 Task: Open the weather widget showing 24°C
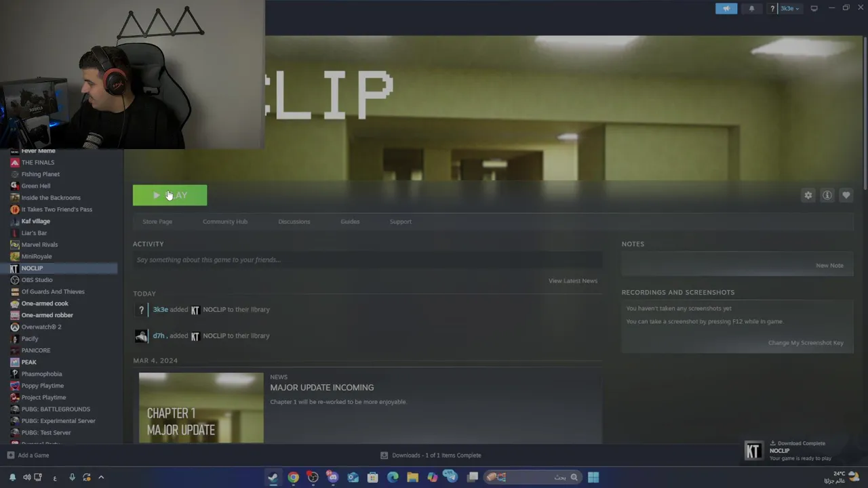pos(842,477)
